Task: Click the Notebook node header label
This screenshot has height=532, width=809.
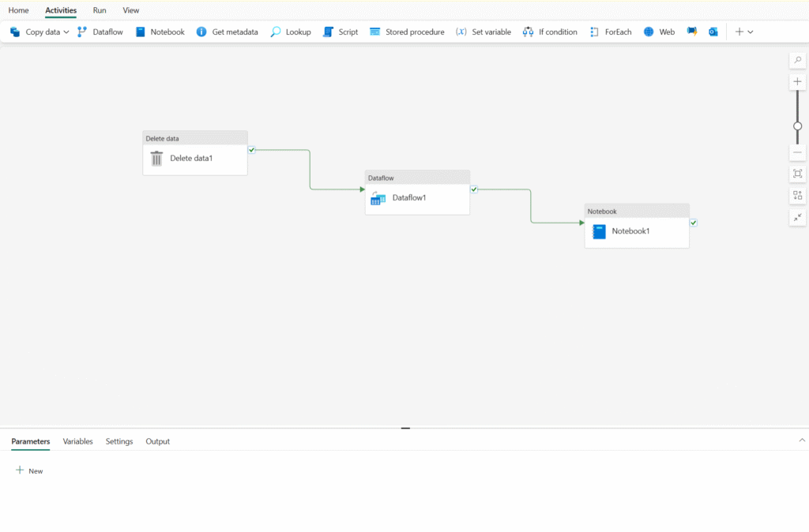Action: [x=602, y=212]
